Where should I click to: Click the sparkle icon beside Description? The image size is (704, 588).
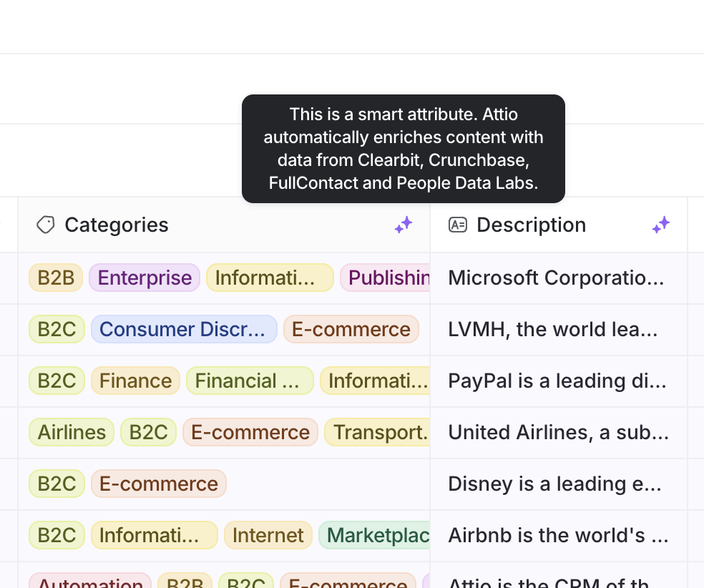660,225
